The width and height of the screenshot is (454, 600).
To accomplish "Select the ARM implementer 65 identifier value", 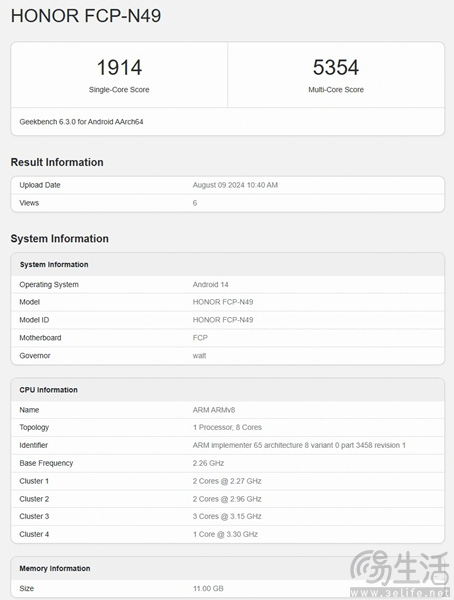I will (299, 445).
